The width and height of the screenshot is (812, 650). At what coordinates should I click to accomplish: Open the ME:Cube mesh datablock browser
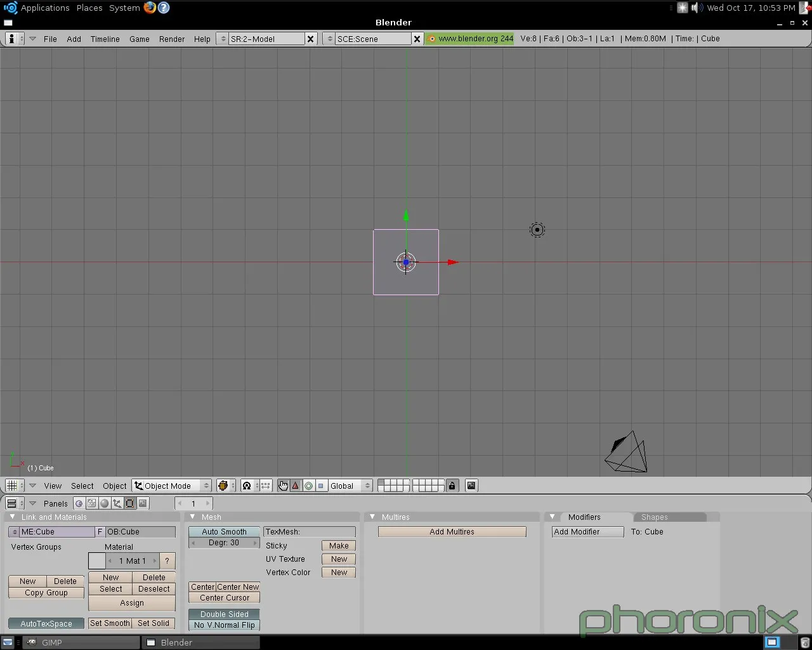pyautogui.click(x=14, y=532)
